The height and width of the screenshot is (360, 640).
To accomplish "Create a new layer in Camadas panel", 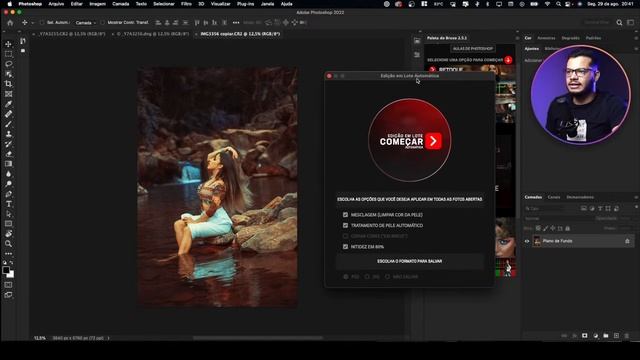I will [x=616, y=336].
